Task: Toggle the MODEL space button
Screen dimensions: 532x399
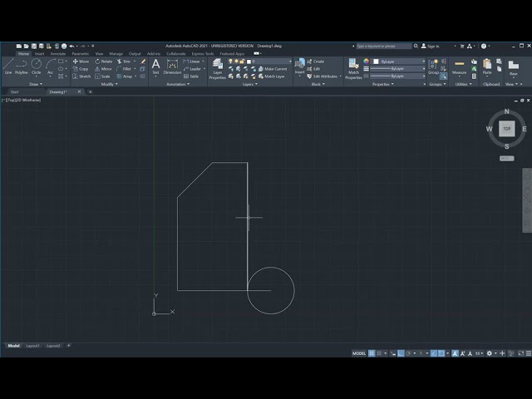Action: [x=359, y=353]
